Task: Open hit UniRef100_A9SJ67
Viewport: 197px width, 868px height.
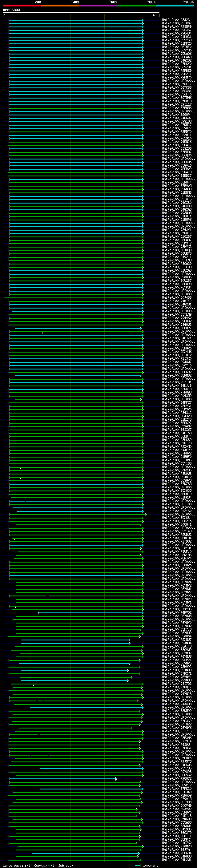Action: click(x=177, y=30)
